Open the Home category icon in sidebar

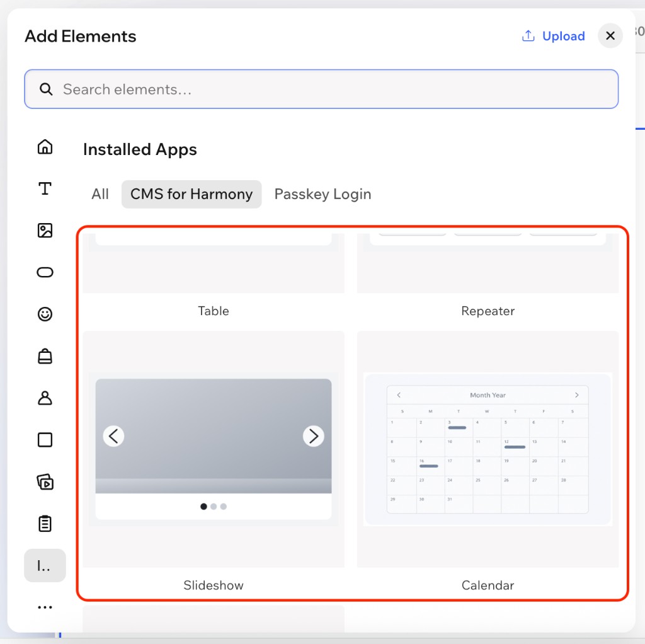45,147
